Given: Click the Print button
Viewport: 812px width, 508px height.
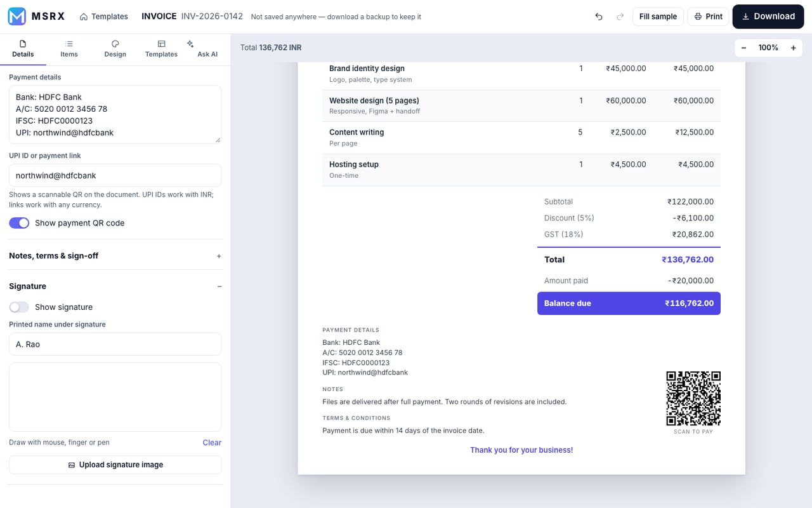Looking at the screenshot, I should pyautogui.click(x=708, y=17).
